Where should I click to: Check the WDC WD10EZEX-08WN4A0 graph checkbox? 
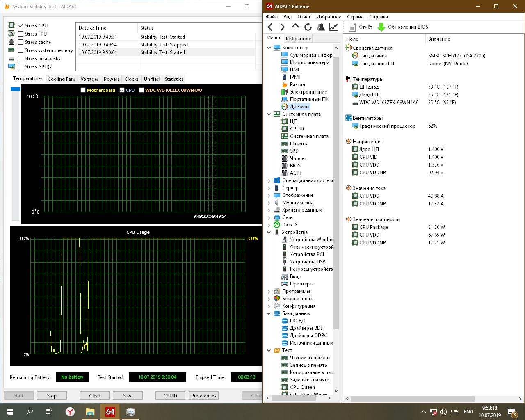pyautogui.click(x=142, y=90)
